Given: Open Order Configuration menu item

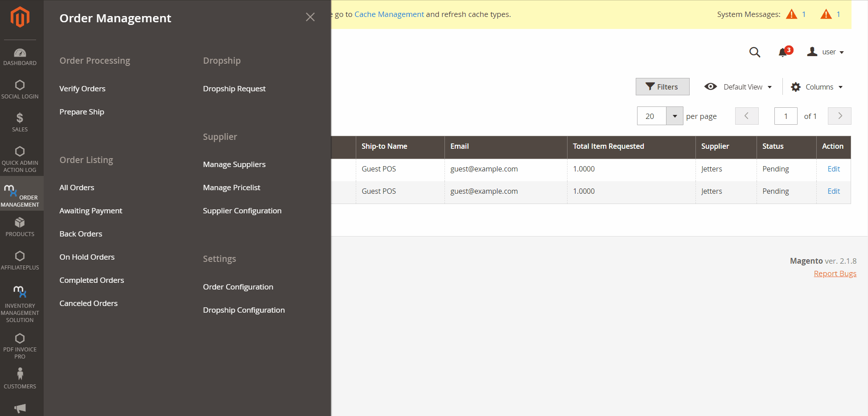Looking at the screenshot, I should (x=238, y=287).
